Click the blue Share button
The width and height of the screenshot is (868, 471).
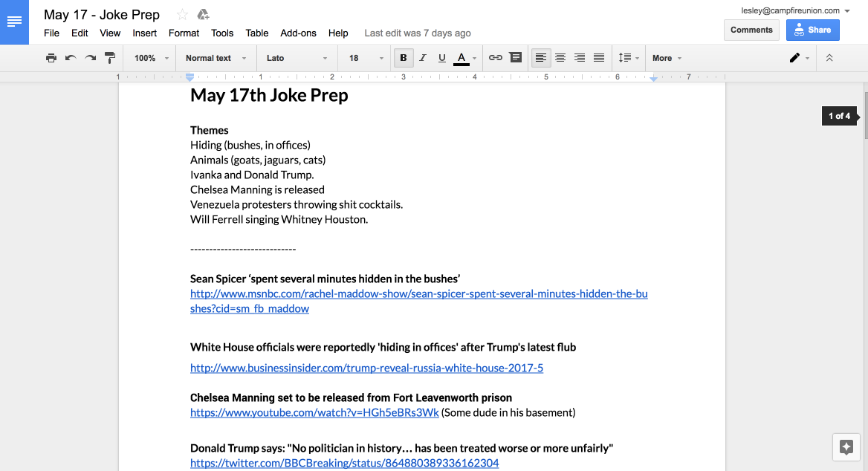tap(813, 30)
